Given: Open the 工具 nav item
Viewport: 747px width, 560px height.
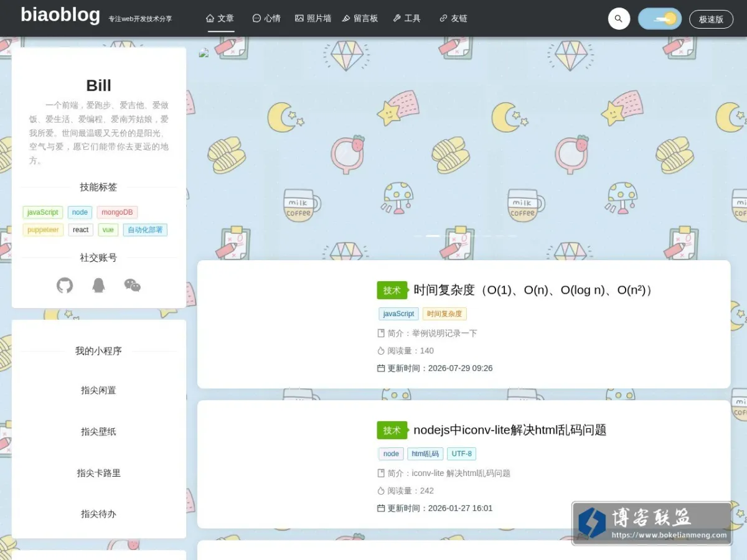Looking at the screenshot, I should coord(406,19).
